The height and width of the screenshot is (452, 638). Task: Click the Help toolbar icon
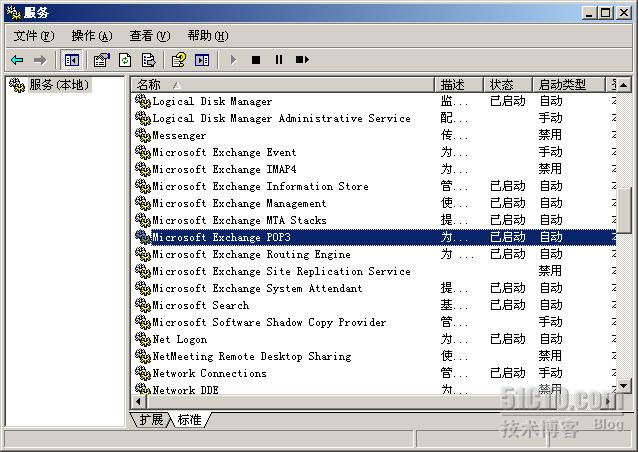tap(179, 60)
